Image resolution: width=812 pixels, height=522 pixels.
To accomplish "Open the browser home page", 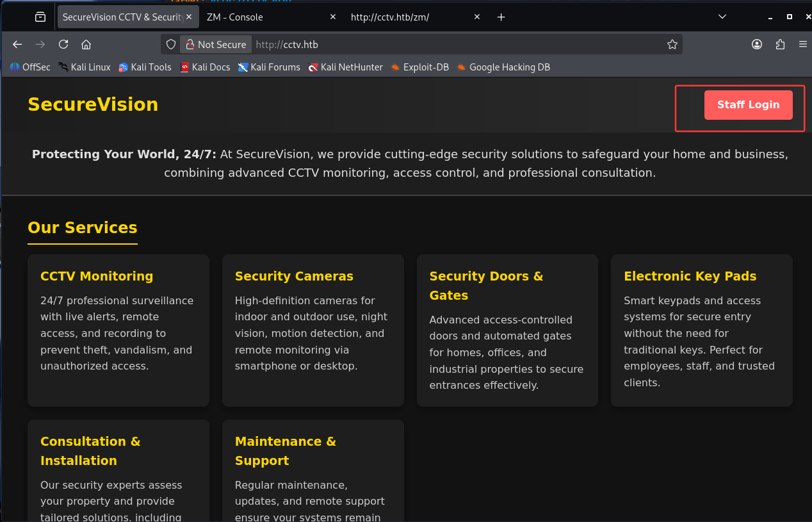I will (x=86, y=44).
